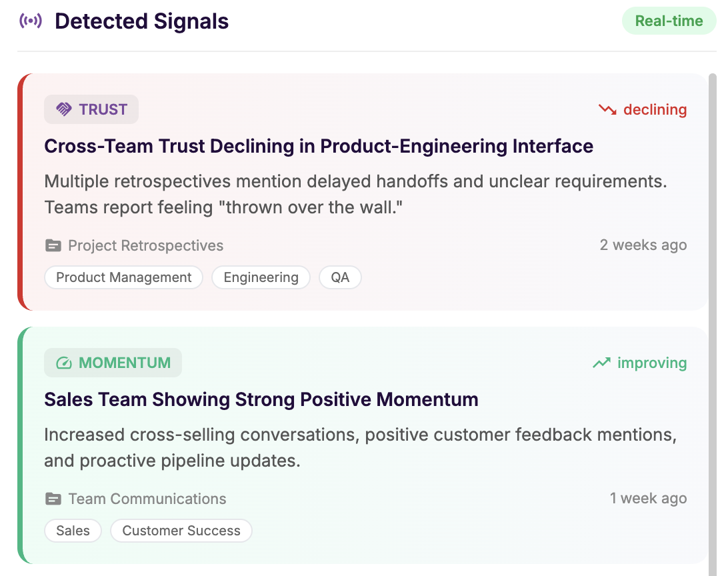Click the cross-selling conversations description text

pyautogui.click(x=360, y=447)
